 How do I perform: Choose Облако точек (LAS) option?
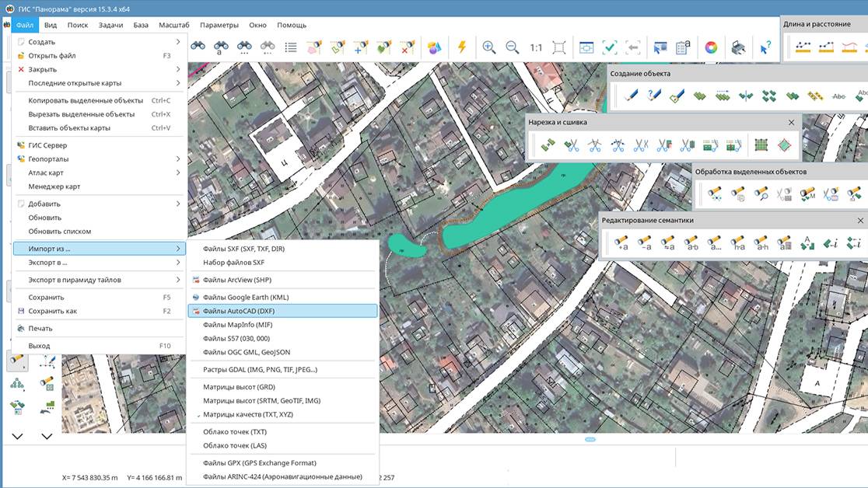tap(283, 445)
